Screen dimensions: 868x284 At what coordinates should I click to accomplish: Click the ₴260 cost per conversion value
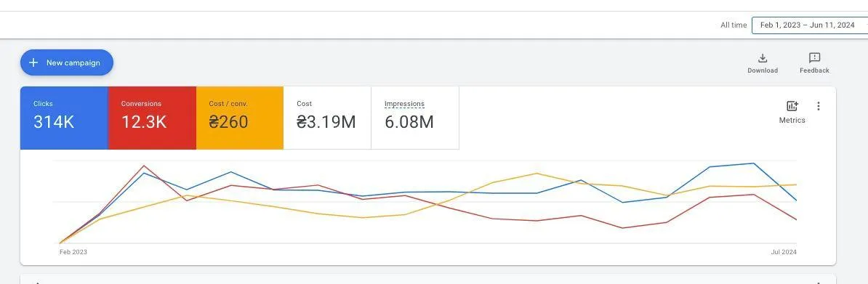pos(228,122)
